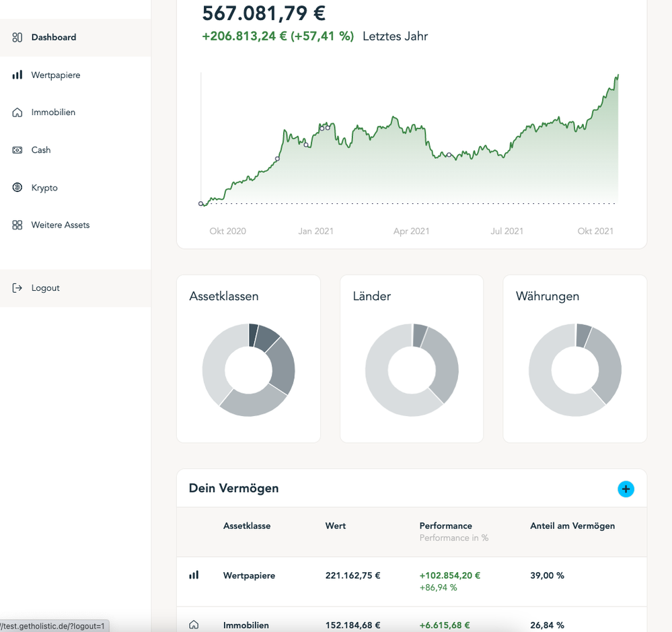The height and width of the screenshot is (632, 672).
Task: Click the Weitere Assets squares icon
Action: [17, 225]
